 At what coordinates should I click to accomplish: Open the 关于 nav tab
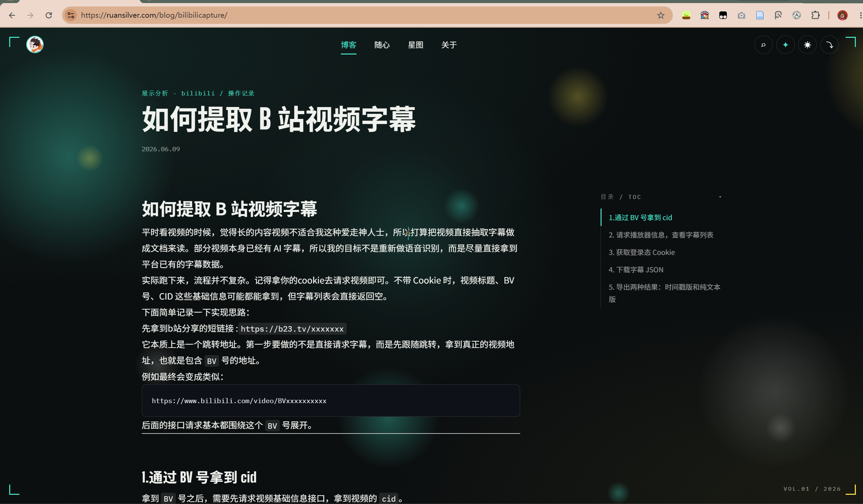[449, 45]
